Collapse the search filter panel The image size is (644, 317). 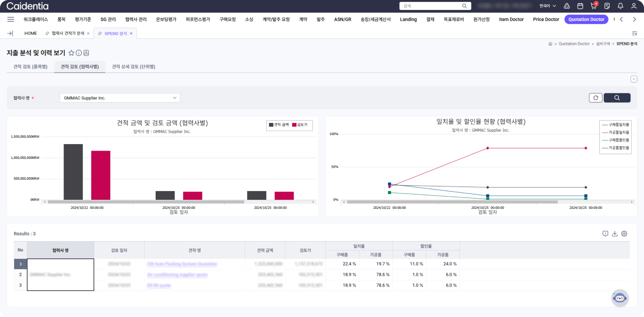coord(634,79)
